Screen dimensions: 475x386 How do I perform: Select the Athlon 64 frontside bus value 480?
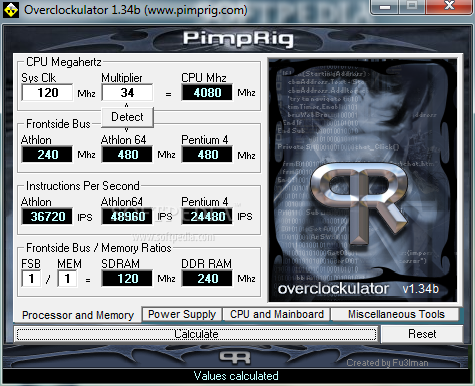(x=127, y=154)
